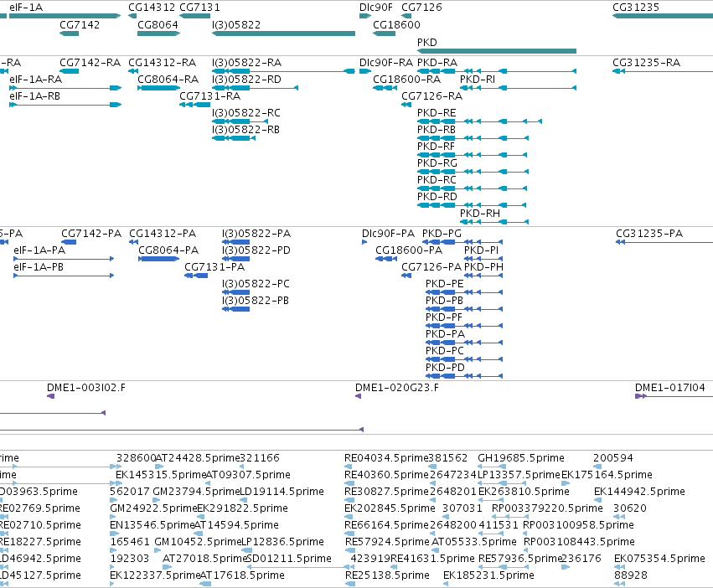Click the DME1-003I02.F label
Image resolution: width=713 pixels, height=588 pixels.
tap(86, 388)
